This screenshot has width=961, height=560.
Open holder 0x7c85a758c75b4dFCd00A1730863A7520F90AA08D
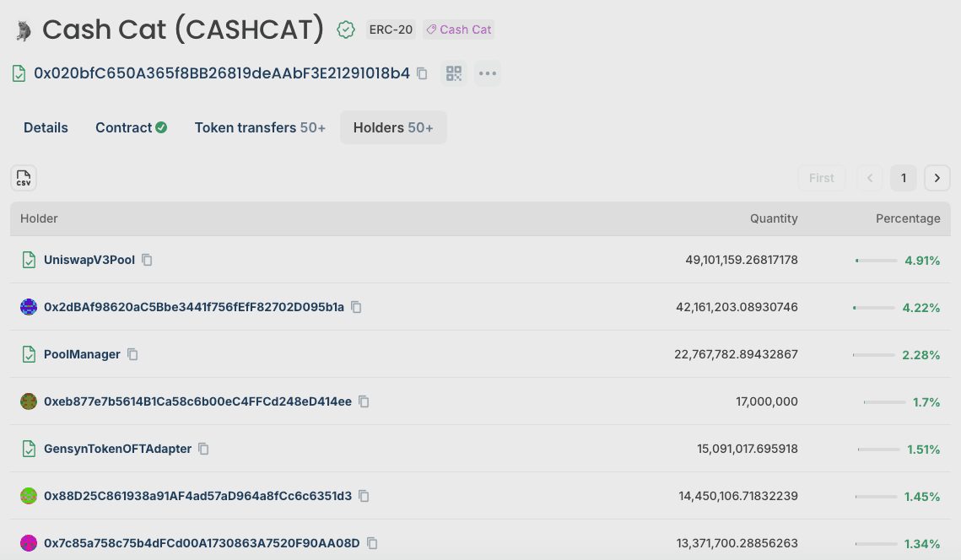click(x=202, y=543)
